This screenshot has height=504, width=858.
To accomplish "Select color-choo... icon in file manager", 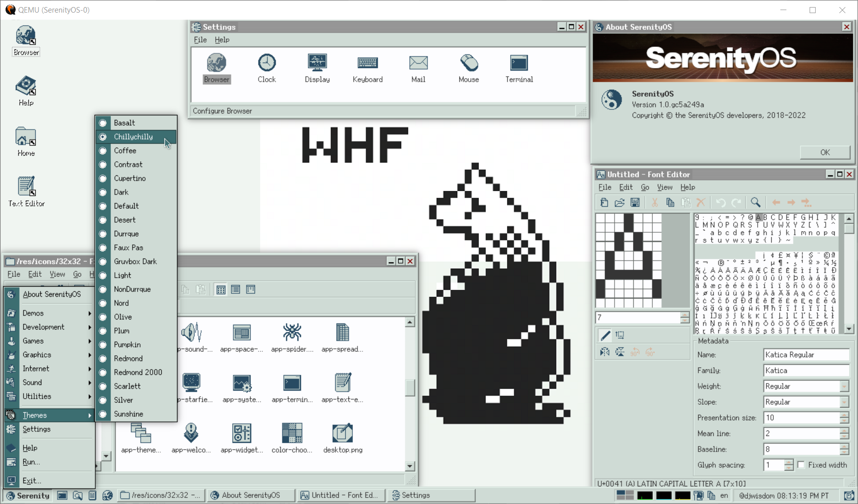I will (292, 438).
